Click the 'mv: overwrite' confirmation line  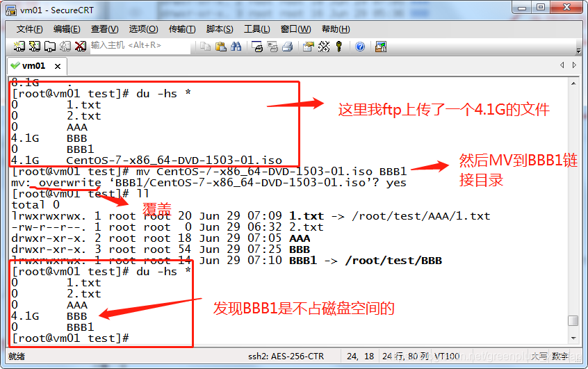point(209,183)
